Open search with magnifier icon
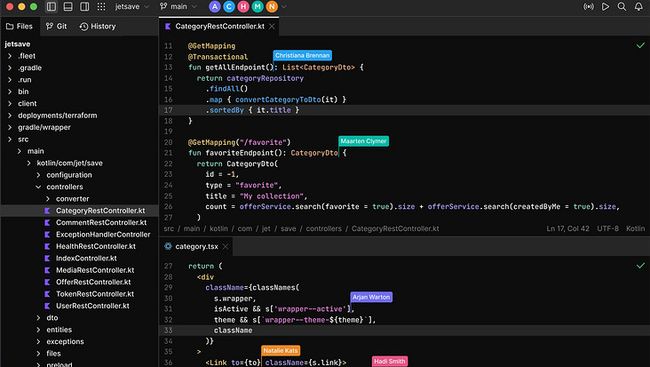 pos(622,7)
